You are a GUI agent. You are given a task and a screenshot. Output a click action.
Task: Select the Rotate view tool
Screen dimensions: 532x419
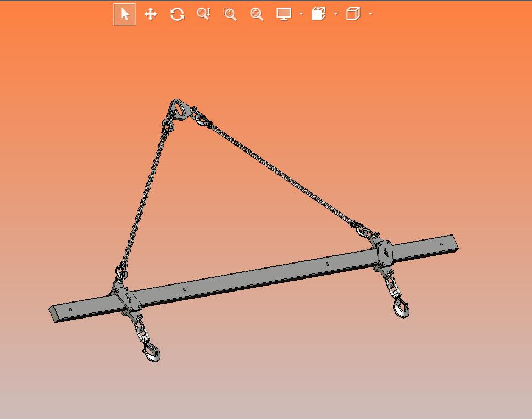point(177,14)
